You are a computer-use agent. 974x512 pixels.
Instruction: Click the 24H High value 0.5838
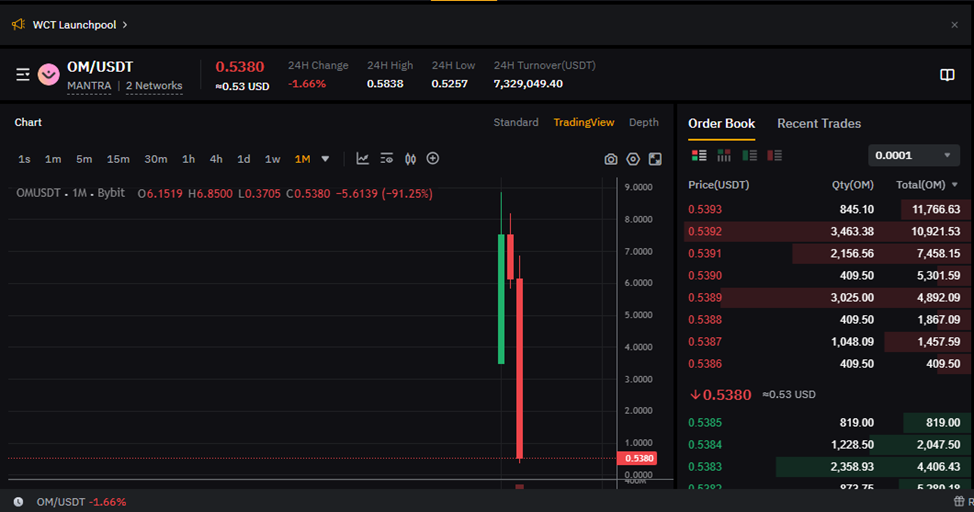tap(385, 84)
